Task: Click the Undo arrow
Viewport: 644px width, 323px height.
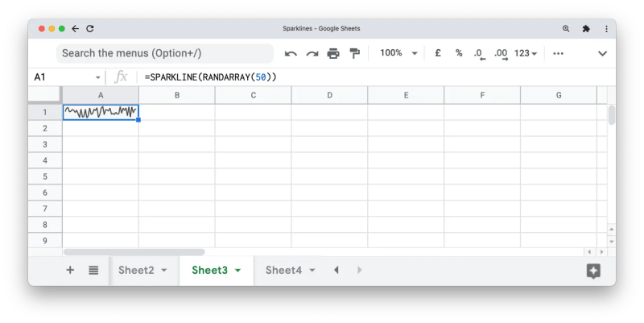Action: pyautogui.click(x=291, y=53)
